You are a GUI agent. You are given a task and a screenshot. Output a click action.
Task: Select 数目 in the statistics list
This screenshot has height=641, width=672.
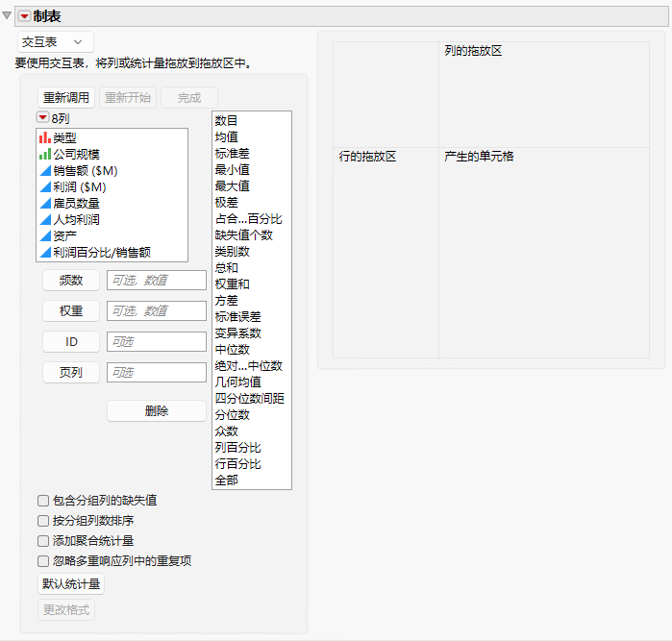click(252, 121)
